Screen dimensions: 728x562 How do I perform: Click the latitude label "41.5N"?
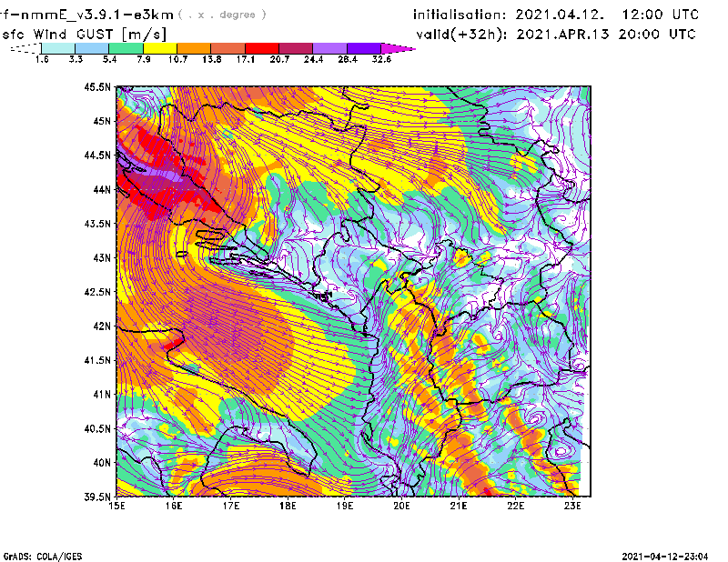[97, 360]
